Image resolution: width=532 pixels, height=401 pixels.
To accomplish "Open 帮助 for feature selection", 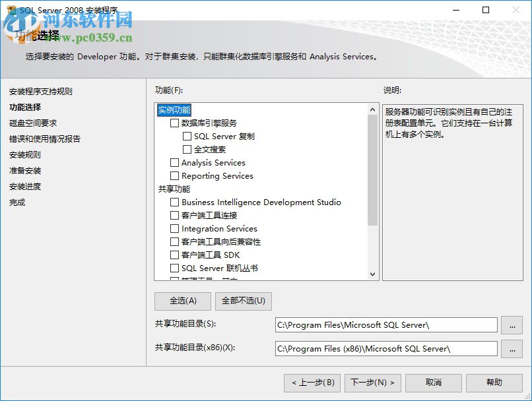I will [494, 383].
